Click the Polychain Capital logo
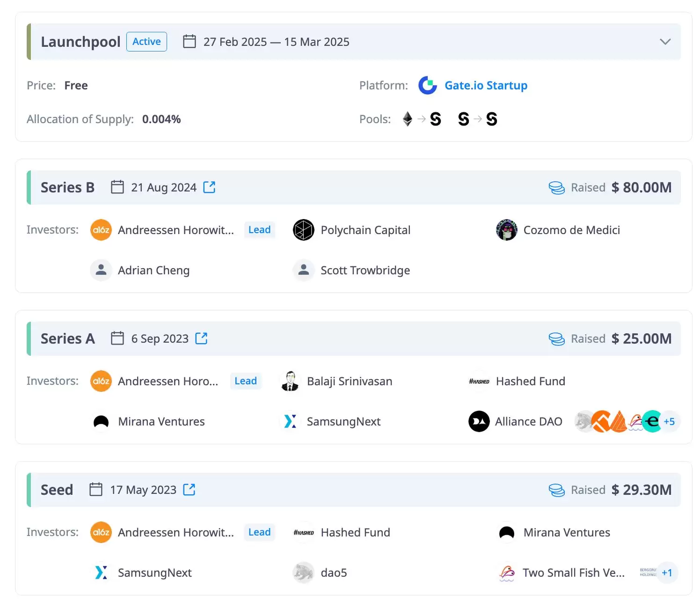Image resolution: width=700 pixels, height=602 pixels. (304, 230)
